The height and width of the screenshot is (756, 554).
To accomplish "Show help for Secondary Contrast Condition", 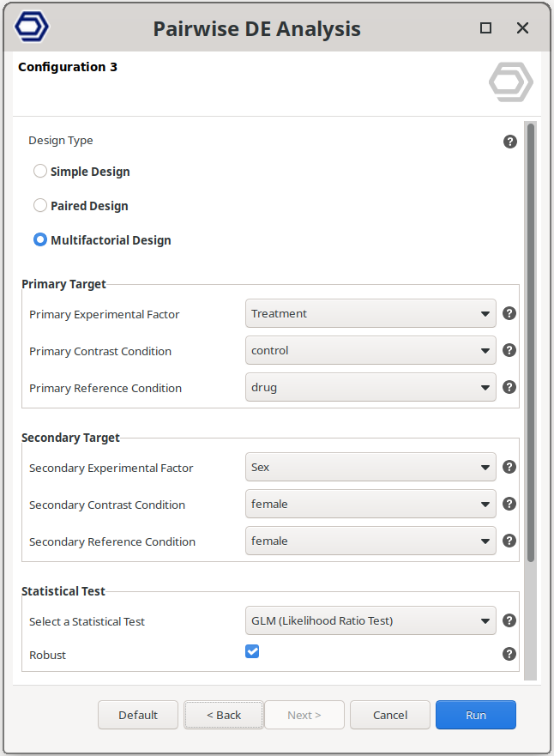I will (x=509, y=505).
